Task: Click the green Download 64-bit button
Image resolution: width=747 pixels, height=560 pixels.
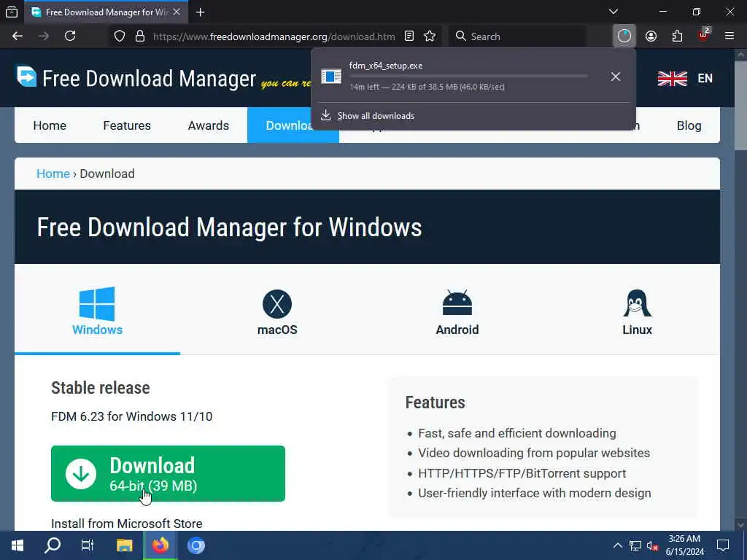Action: (169, 473)
